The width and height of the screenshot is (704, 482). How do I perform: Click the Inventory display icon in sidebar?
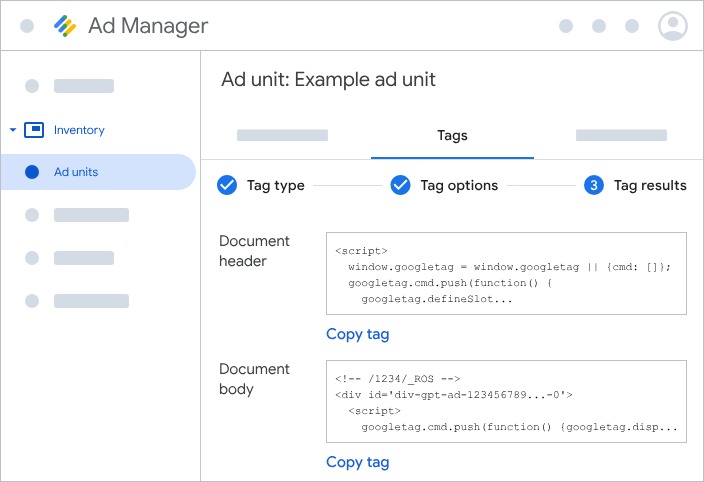click(x=34, y=130)
